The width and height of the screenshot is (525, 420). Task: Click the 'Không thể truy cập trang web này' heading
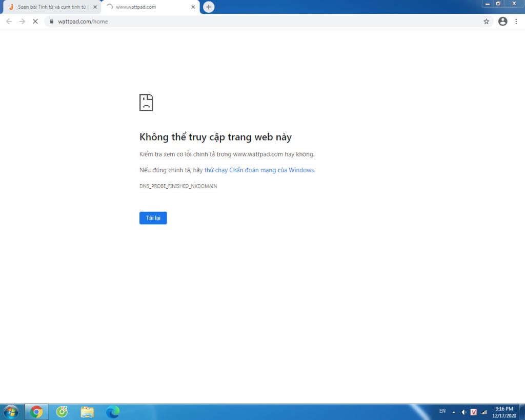pyautogui.click(x=216, y=137)
